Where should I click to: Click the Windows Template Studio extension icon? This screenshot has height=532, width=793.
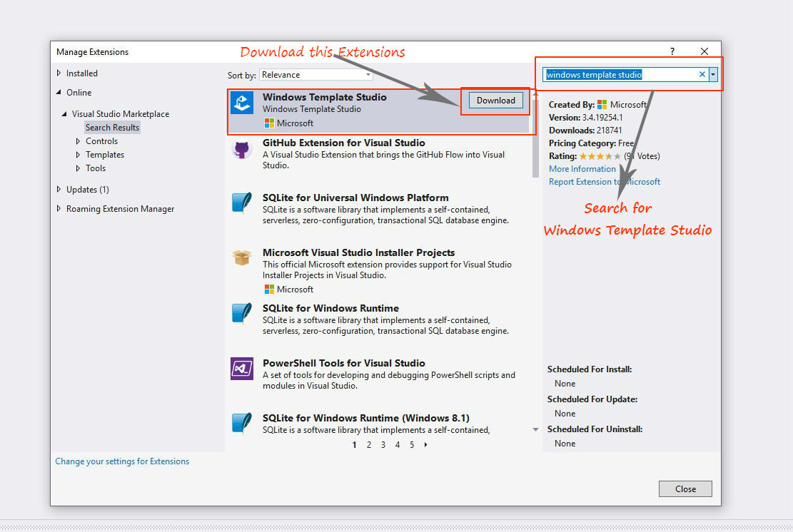coord(242,103)
